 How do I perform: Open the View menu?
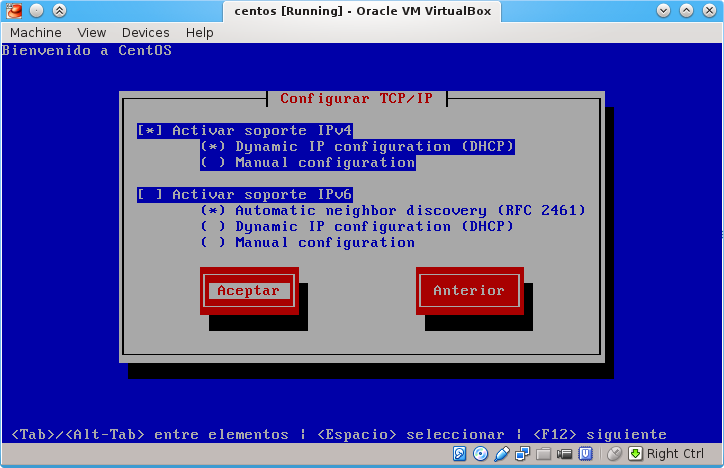(91, 33)
